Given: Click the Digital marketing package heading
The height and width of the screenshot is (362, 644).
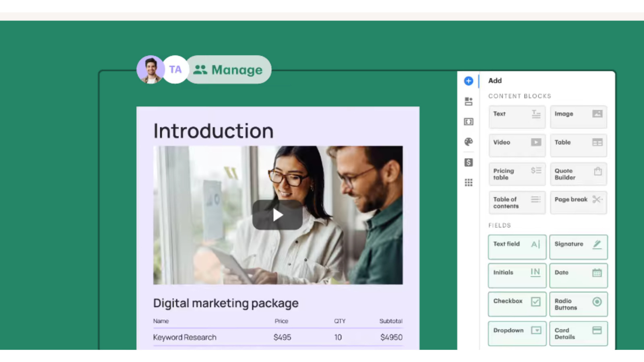Looking at the screenshot, I should (226, 303).
